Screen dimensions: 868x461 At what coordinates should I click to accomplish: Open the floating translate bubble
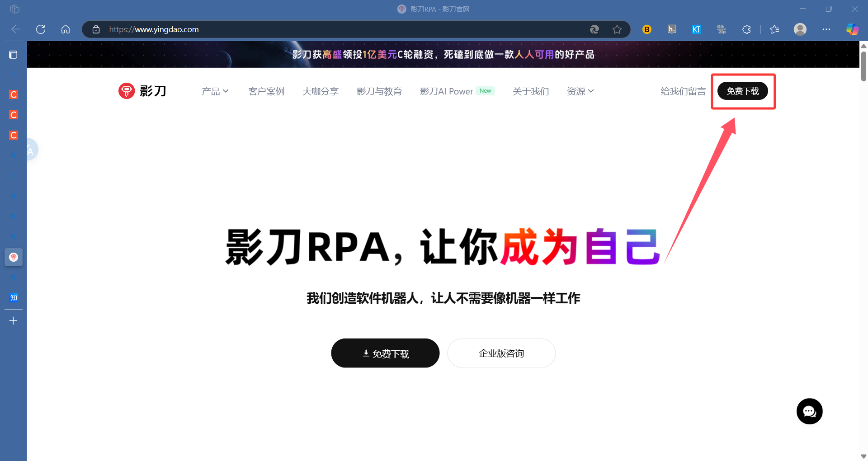(32, 150)
